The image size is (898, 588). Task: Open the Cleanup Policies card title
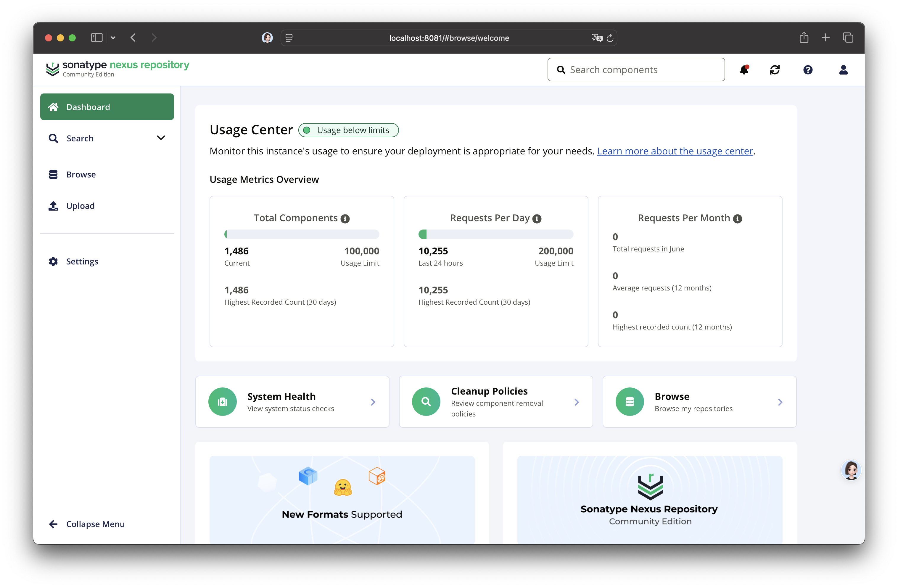(489, 391)
